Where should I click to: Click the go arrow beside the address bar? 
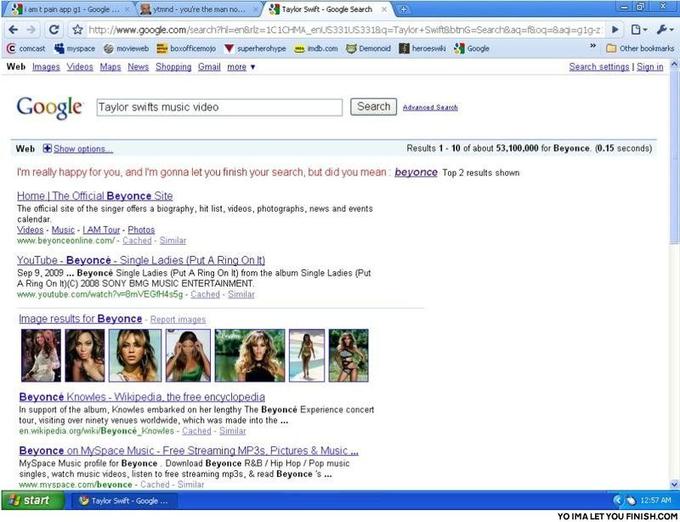[615, 30]
